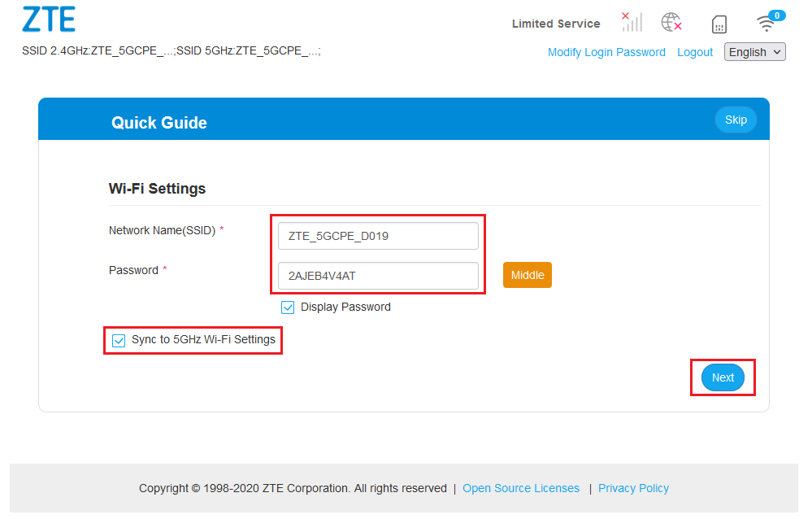The width and height of the screenshot is (812, 532).
Task: View the Privacy Policy link
Action: (633, 488)
